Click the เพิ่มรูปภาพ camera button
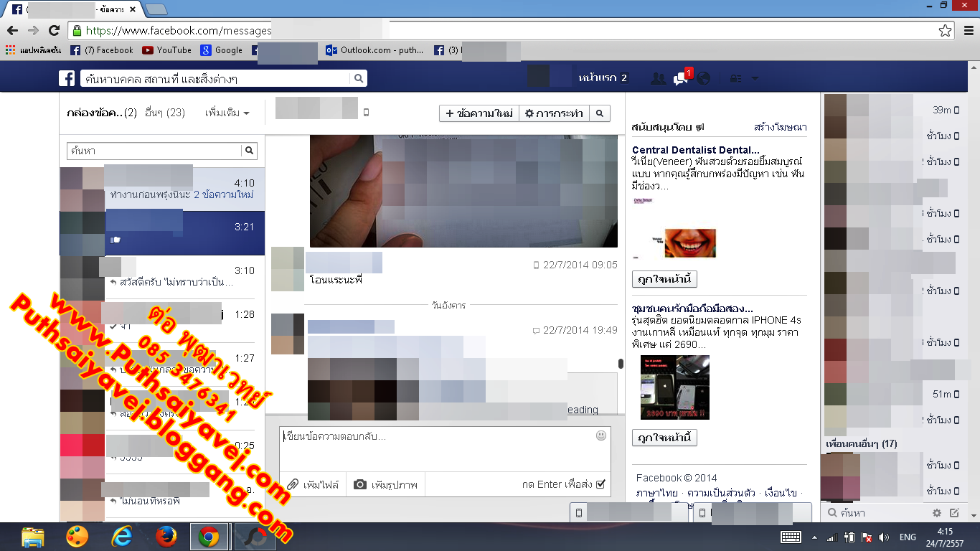 (x=386, y=484)
